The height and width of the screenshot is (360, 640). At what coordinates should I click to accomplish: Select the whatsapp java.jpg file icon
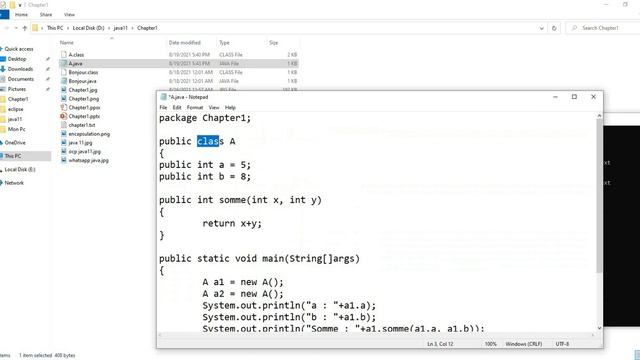point(64,160)
